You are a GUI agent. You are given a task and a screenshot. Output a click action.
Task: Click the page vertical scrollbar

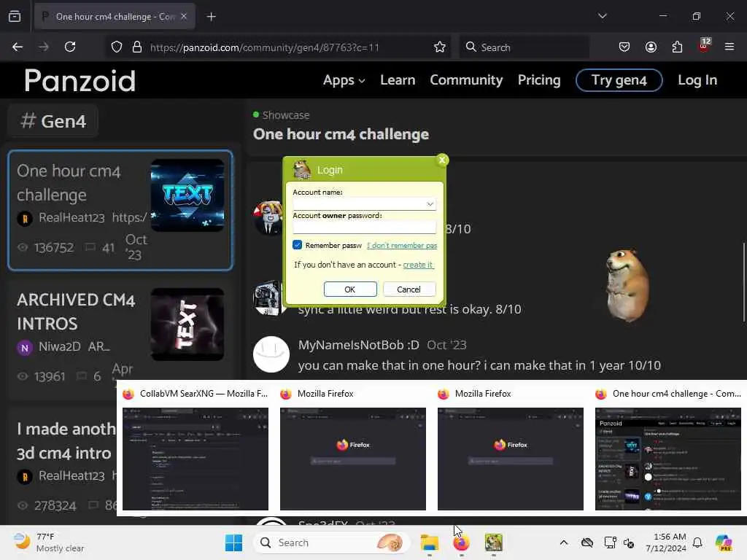(x=743, y=282)
